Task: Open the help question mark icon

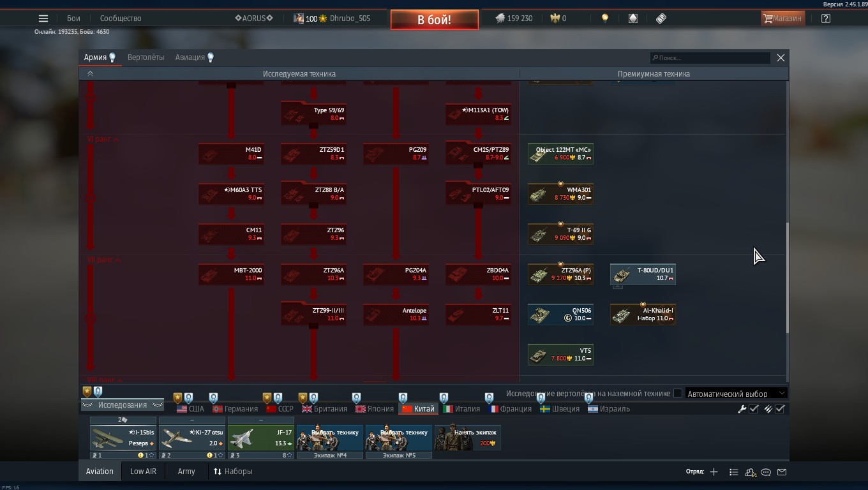Action: tap(826, 19)
